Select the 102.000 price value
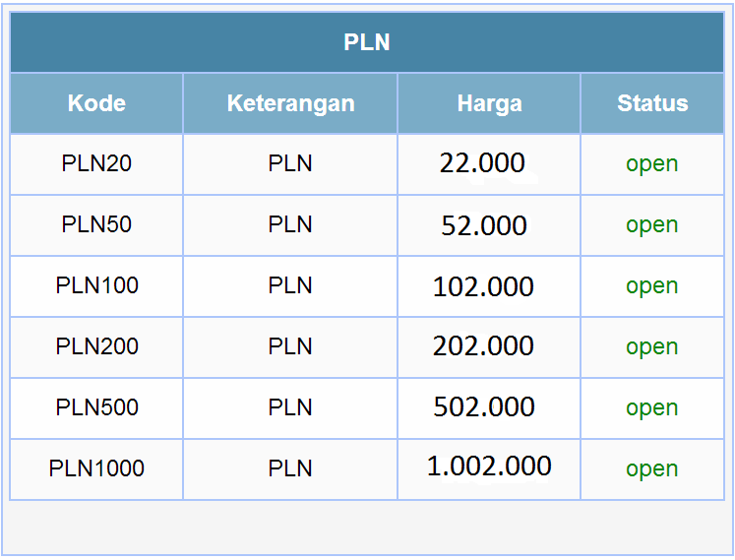The height and width of the screenshot is (560, 735). 483,286
